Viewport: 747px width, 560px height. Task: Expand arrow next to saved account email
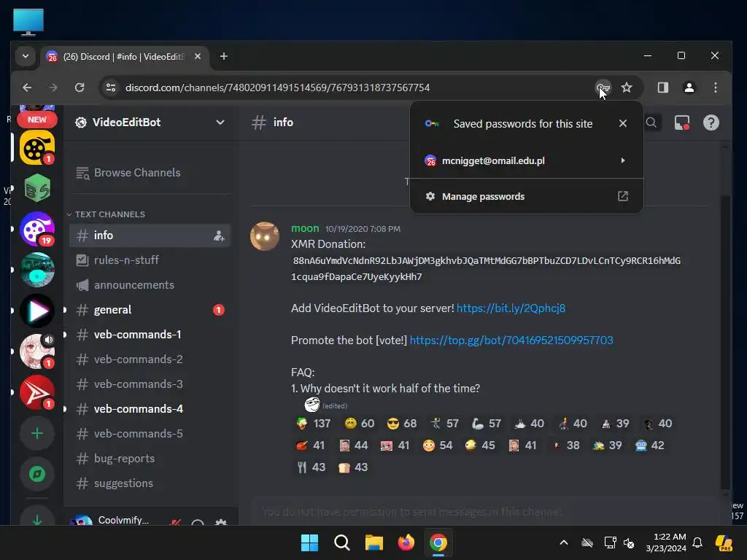(x=623, y=160)
